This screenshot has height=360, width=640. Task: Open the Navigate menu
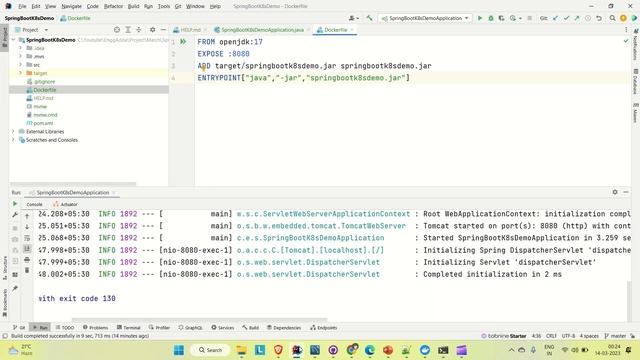71,6
